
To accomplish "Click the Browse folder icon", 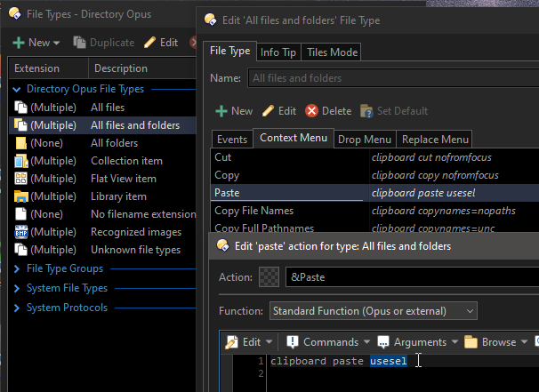I will click(471, 342).
